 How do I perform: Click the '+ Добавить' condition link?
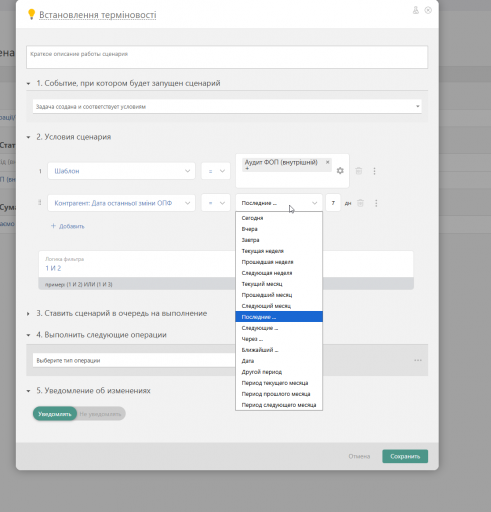[68, 226]
